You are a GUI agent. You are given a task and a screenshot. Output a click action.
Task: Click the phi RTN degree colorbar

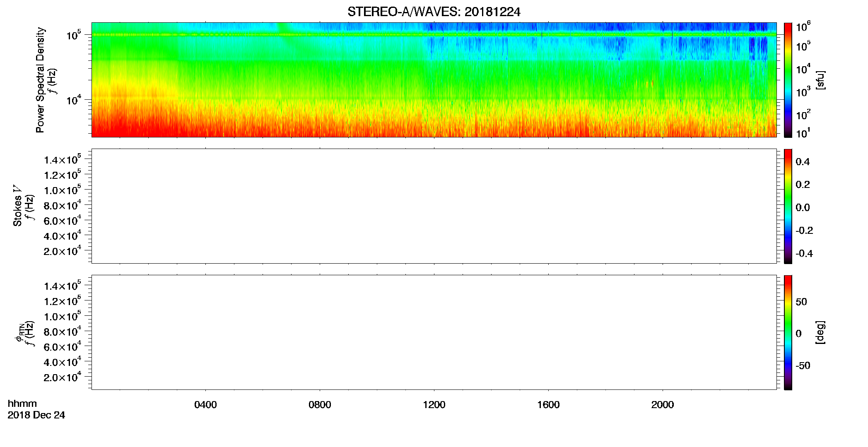788,332
